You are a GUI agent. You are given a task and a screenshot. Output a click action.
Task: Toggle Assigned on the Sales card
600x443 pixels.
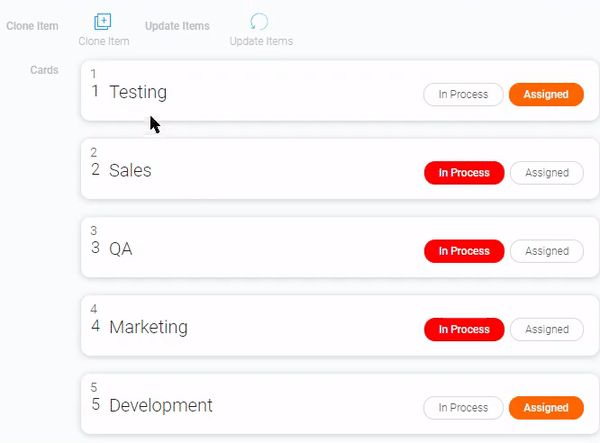[x=546, y=173]
